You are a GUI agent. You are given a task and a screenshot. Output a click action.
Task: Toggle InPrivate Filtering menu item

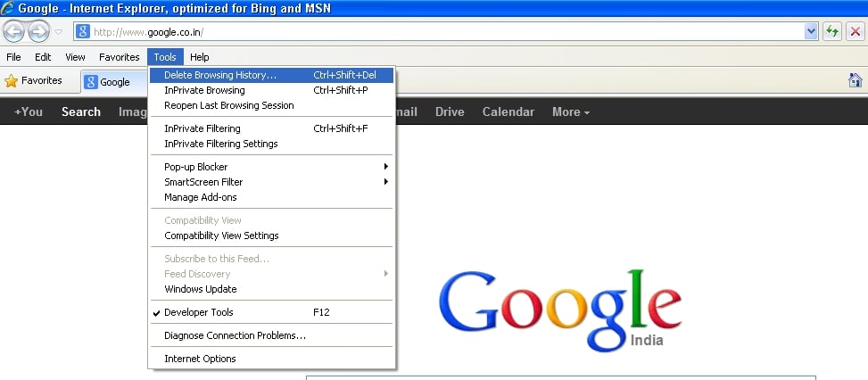271,128
